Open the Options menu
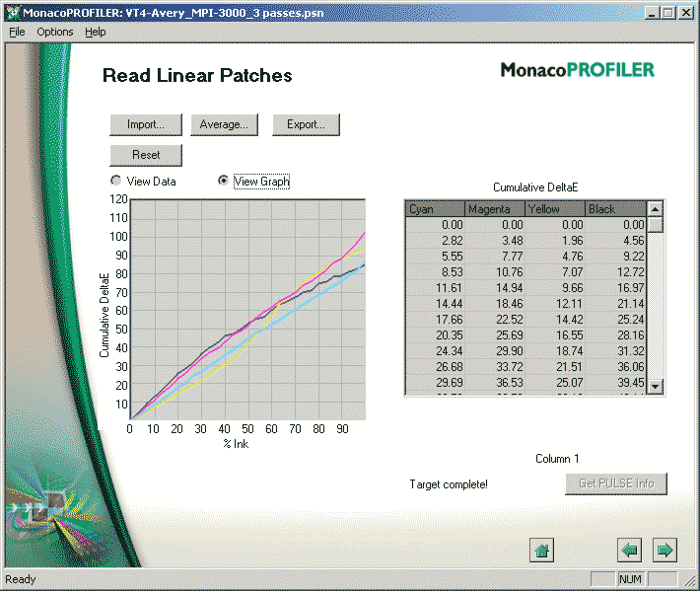 coord(55,32)
